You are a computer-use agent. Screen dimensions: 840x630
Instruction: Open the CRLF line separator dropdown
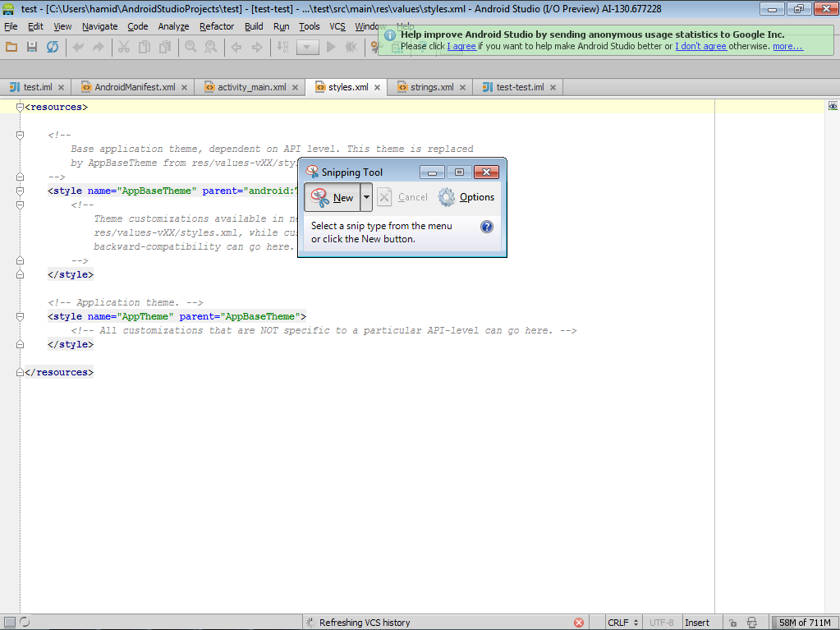(622, 623)
